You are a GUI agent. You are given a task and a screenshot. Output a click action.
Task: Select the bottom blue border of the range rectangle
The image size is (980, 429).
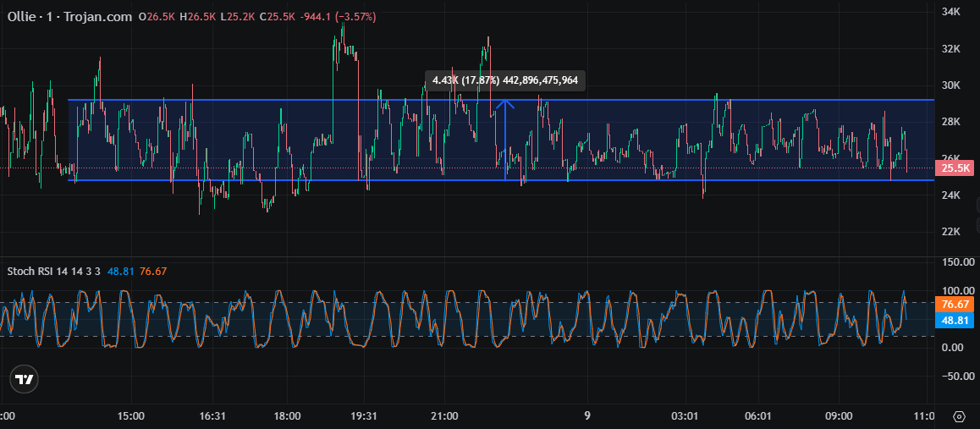(x=501, y=180)
